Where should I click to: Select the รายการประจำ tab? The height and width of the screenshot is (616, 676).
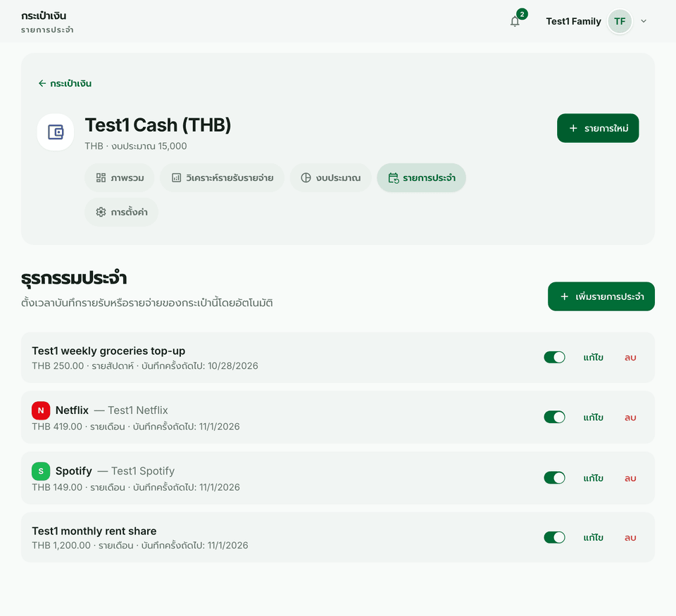pyautogui.click(x=421, y=177)
